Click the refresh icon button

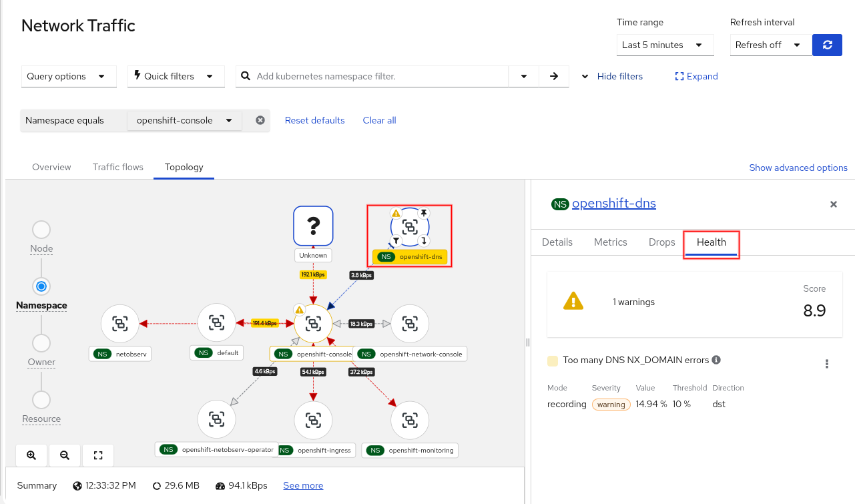827,45
